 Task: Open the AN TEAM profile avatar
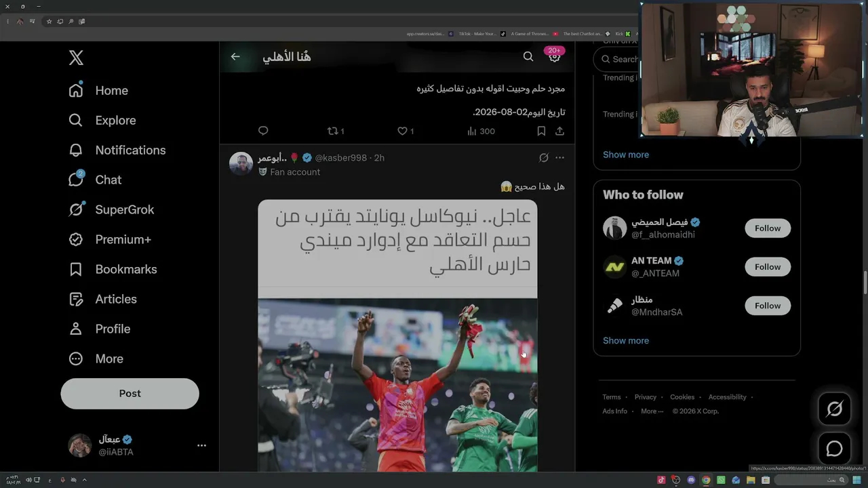[615, 267]
